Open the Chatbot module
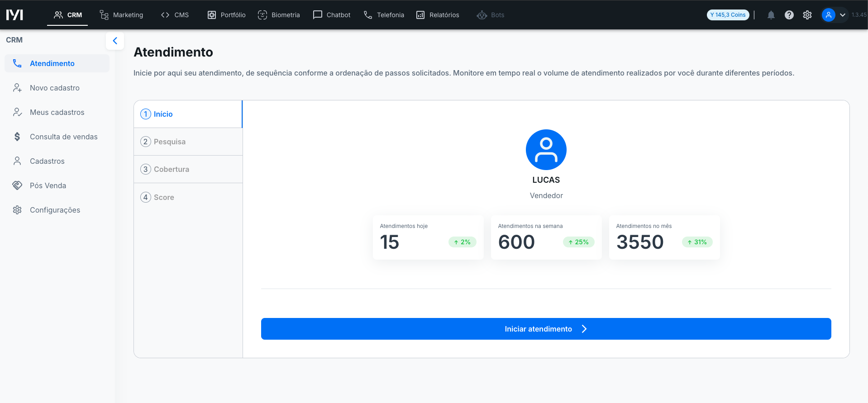This screenshot has height=403, width=868. tap(332, 15)
